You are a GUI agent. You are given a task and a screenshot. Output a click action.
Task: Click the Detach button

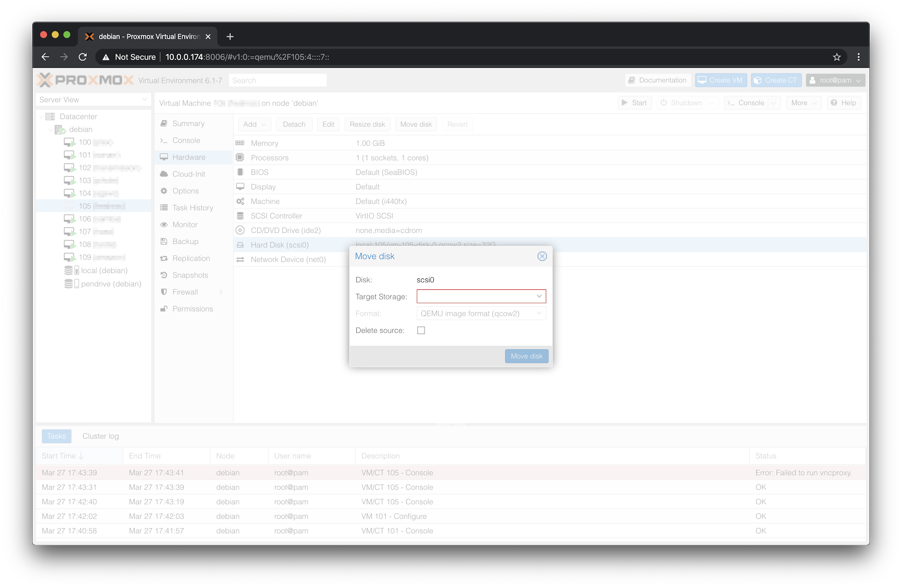(294, 124)
